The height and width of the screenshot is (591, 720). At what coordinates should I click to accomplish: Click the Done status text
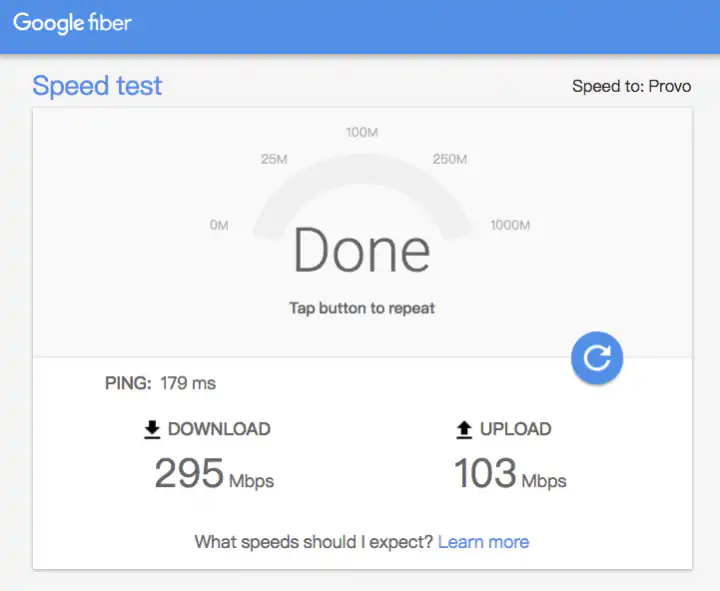[362, 250]
